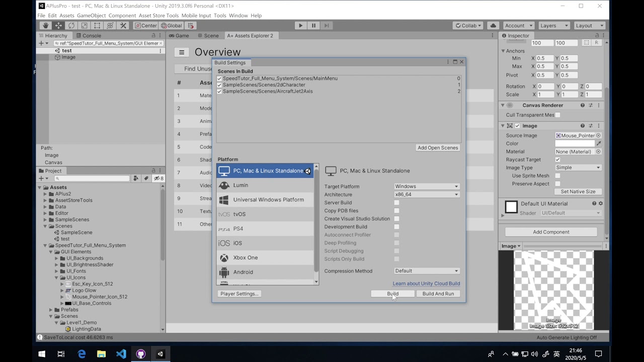Uncheck MainMenu scene in build list

point(219,78)
